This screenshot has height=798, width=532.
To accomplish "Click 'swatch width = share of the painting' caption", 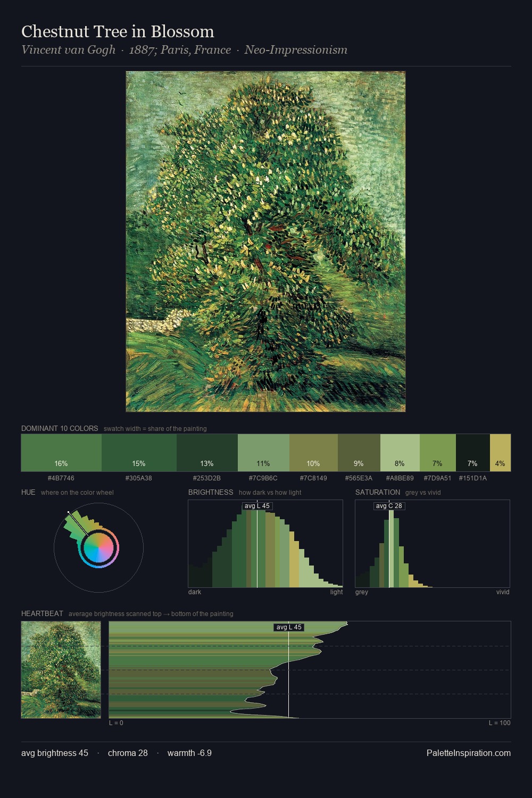I will tap(155, 429).
